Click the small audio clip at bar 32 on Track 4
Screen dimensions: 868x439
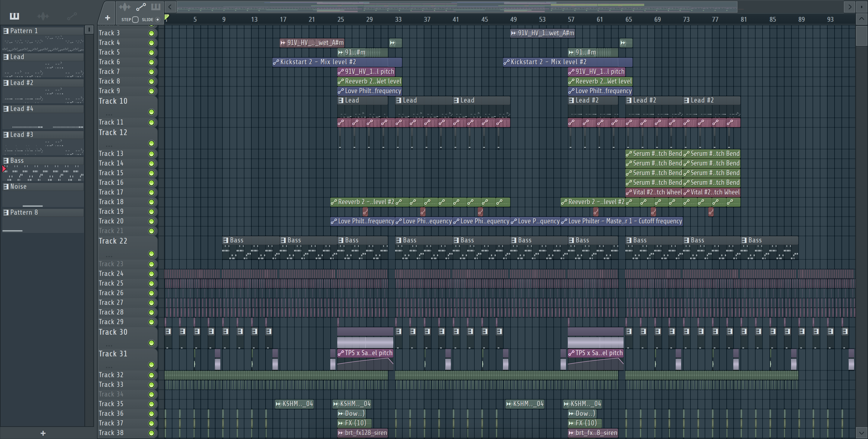click(395, 43)
